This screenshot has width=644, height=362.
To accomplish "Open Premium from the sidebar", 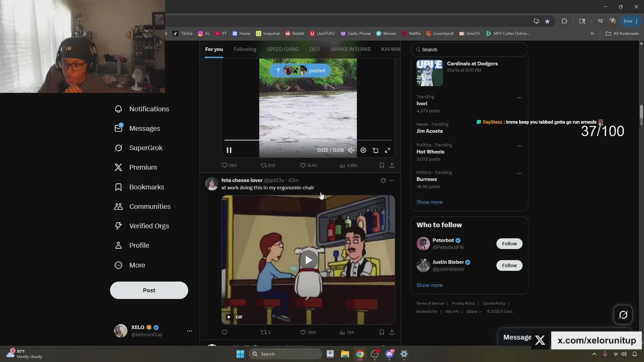I will pyautogui.click(x=135, y=167).
